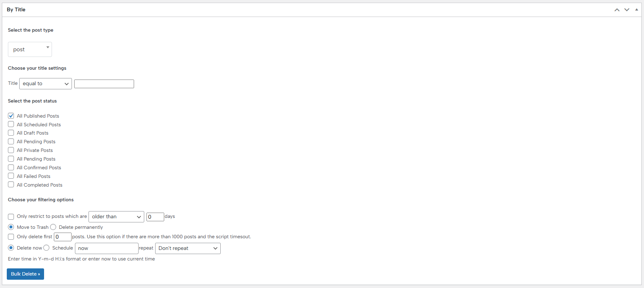Enable All Scheduled Posts checkbox

[x=11, y=124]
